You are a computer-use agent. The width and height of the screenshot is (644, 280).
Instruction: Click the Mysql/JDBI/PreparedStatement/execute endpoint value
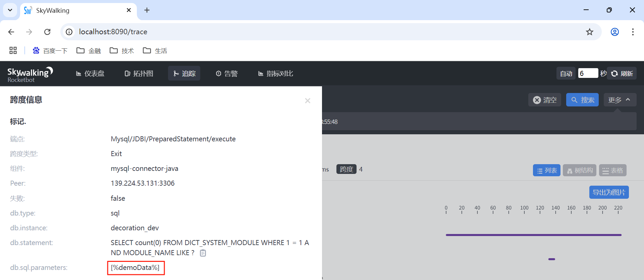(x=173, y=139)
